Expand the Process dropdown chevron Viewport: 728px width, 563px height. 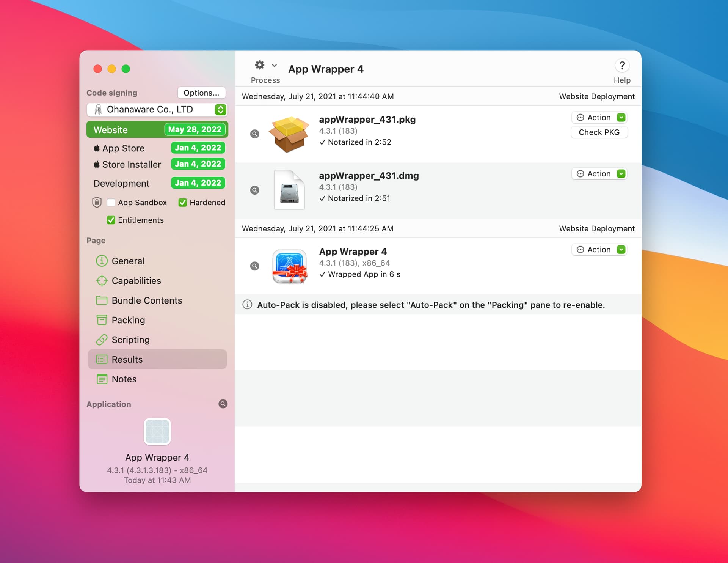point(275,65)
